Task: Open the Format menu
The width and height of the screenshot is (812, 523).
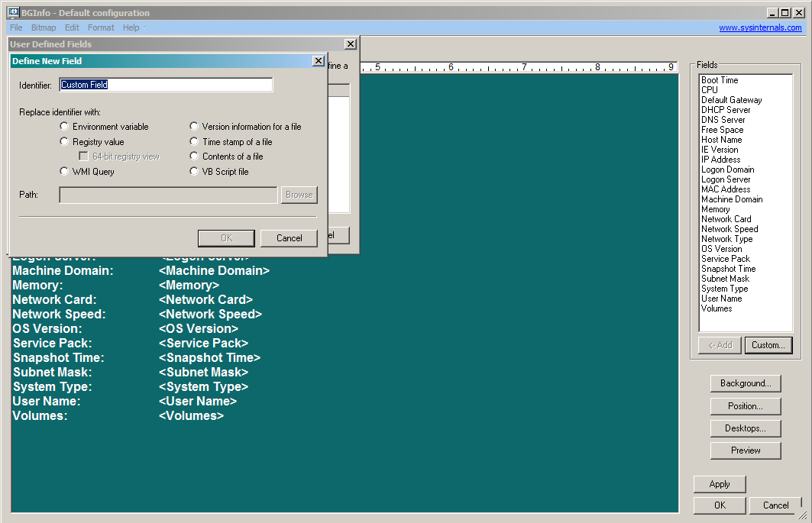Action: [100, 27]
